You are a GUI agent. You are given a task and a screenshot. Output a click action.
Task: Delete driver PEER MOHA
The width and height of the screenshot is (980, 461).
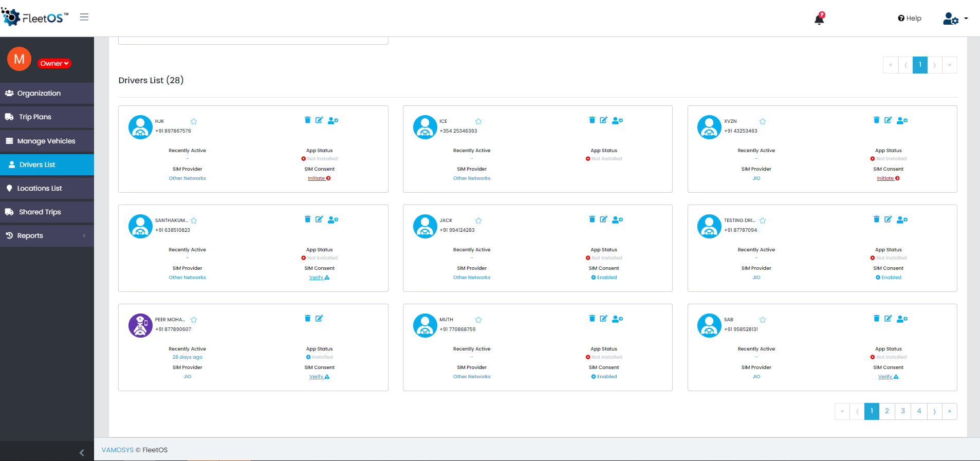coord(307,318)
